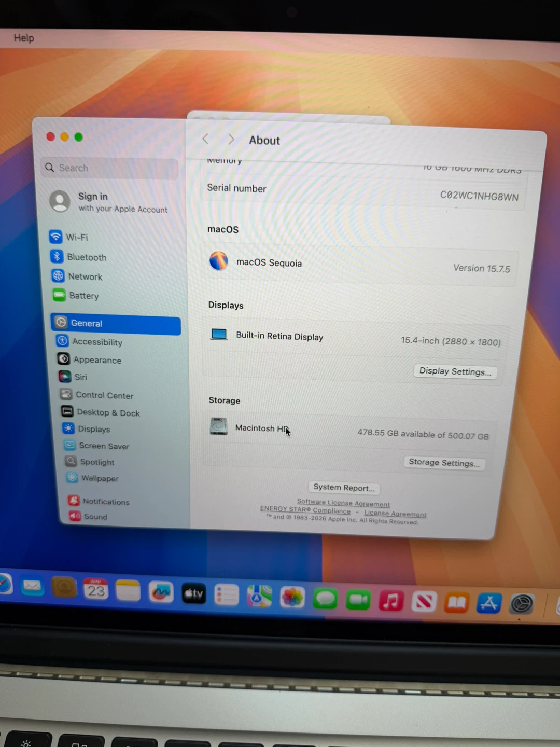Open System Report...
This screenshot has width=560, height=747.
(344, 488)
